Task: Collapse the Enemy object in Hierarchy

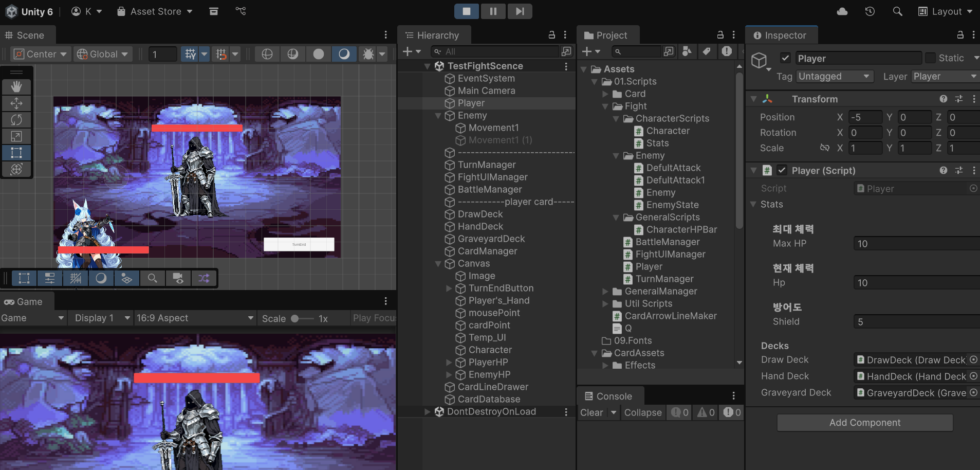Action: (438, 116)
